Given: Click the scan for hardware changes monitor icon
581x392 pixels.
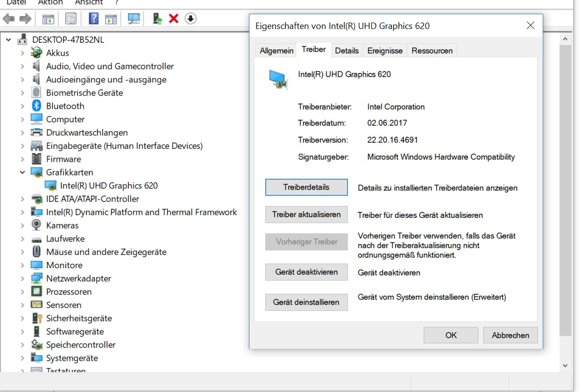Looking at the screenshot, I should [134, 19].
